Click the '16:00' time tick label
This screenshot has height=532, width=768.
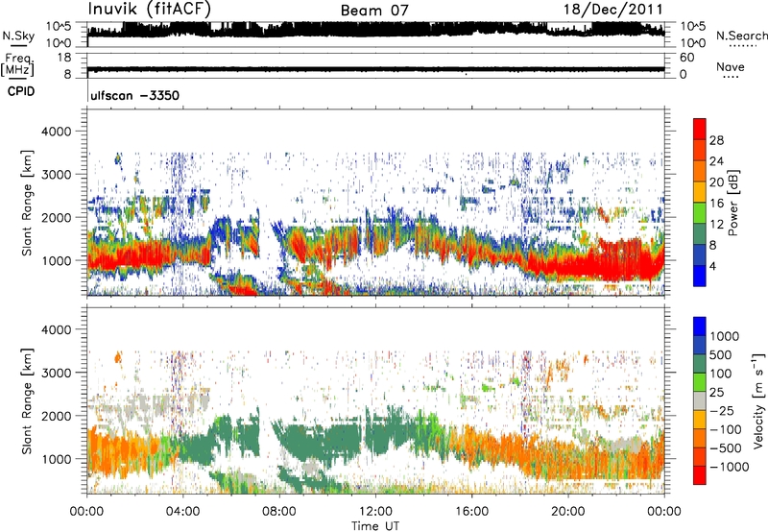471,512
